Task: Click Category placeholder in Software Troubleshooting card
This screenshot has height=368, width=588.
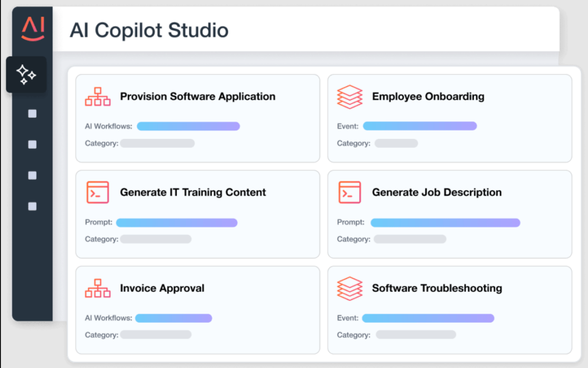Action: [416, 335]
